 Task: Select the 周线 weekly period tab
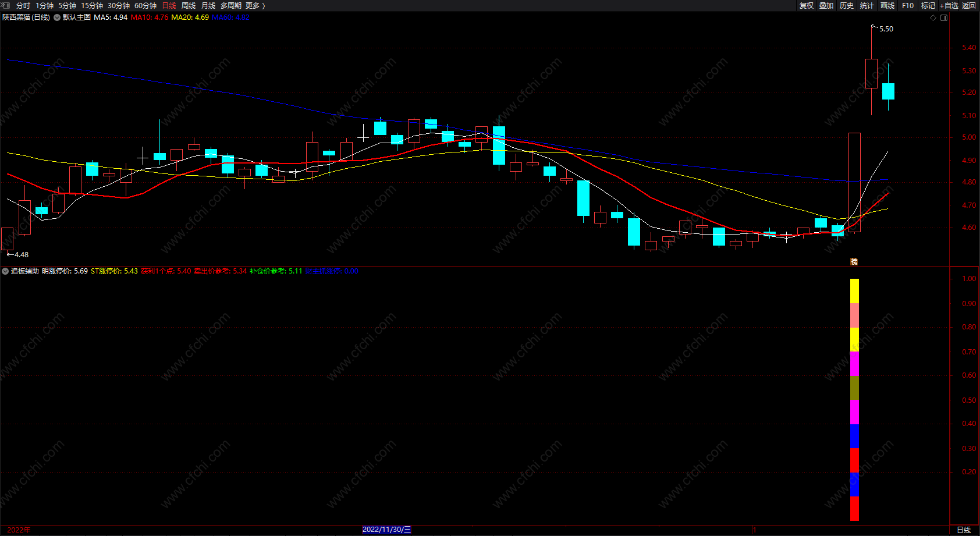(x=189, y=5)
